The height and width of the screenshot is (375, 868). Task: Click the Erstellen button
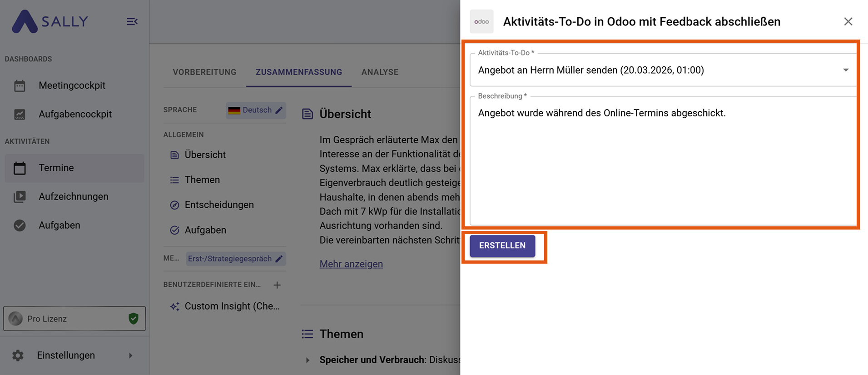click(x=502, y=245)
